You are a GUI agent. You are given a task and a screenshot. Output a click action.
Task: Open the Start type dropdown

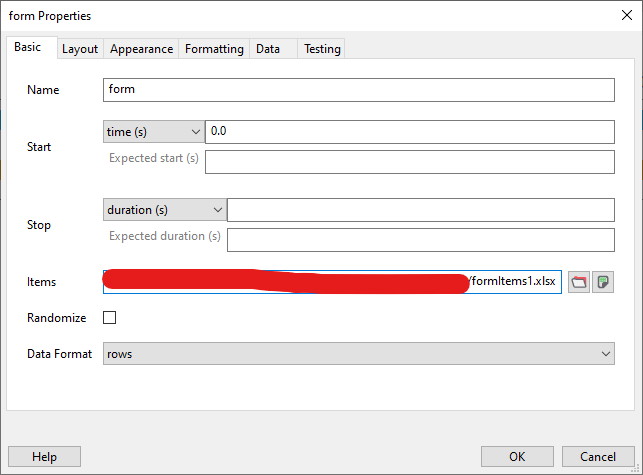pyautogui.click(x=153, y=131)
